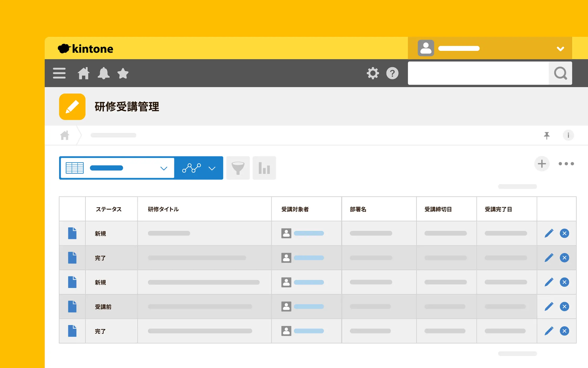The image size is (588, 368).
Task: Edit the first 新規 record with pencil
Action: (x=549, y=233)
